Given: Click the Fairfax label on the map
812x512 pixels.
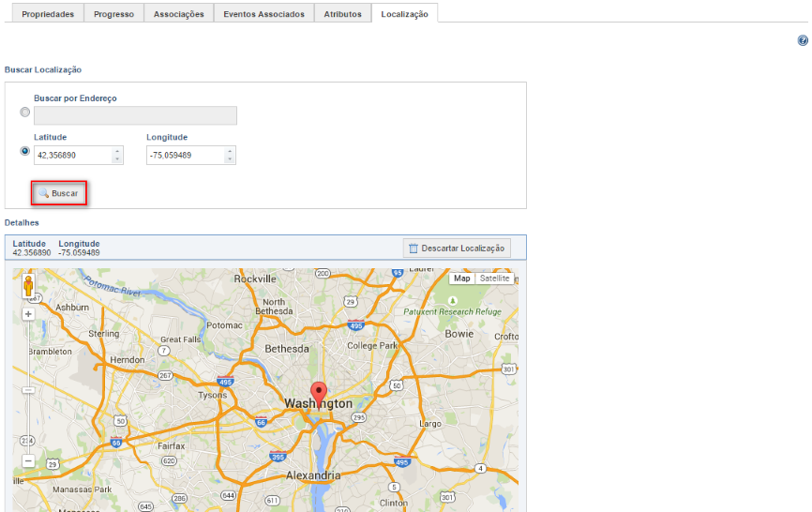Looking at the screenshot, I should 171,445.
